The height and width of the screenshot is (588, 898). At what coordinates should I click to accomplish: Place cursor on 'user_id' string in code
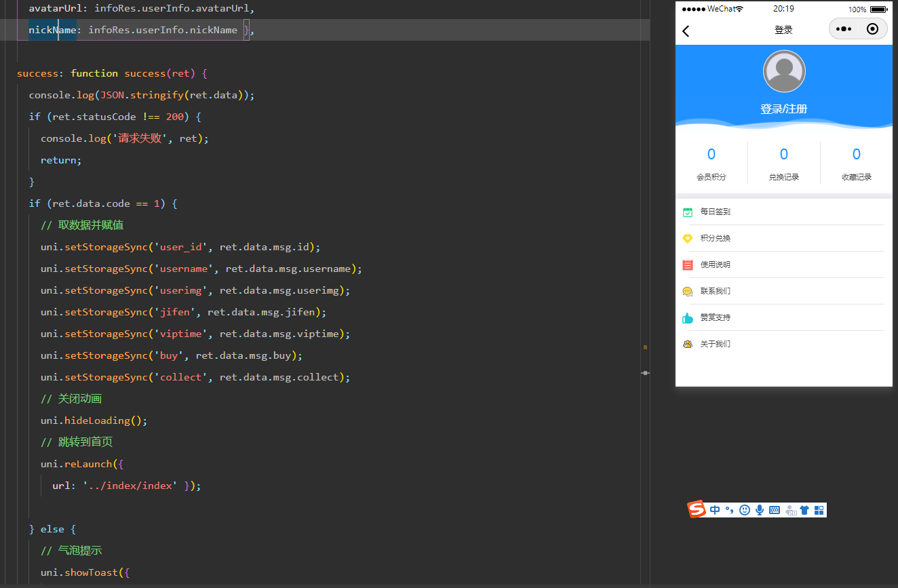pos(181,247)
